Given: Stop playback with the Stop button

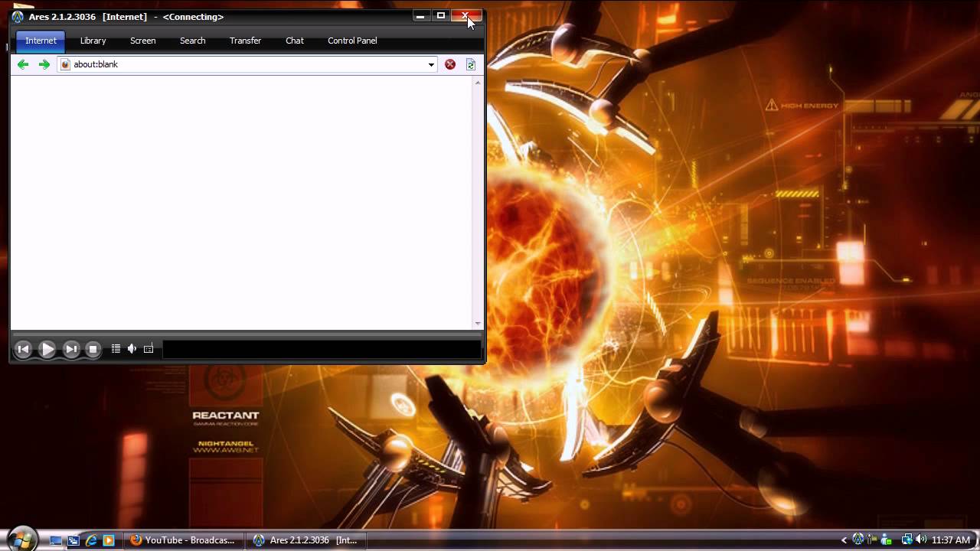Looking at the screenshot, I should 93,349.
